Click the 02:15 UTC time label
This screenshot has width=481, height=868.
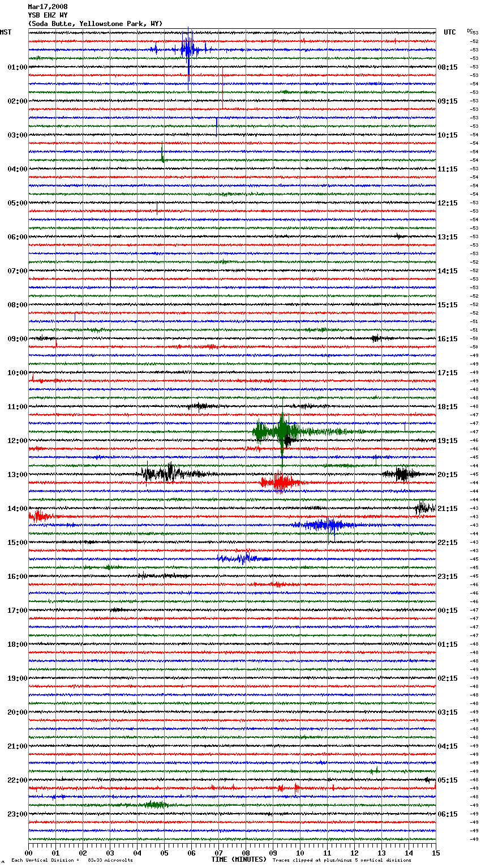point(448,678)
